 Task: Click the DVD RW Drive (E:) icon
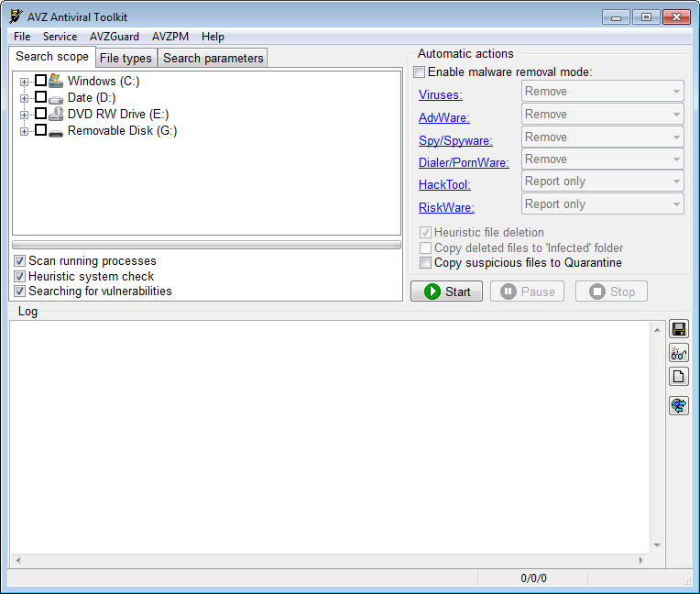click(56, 114)
